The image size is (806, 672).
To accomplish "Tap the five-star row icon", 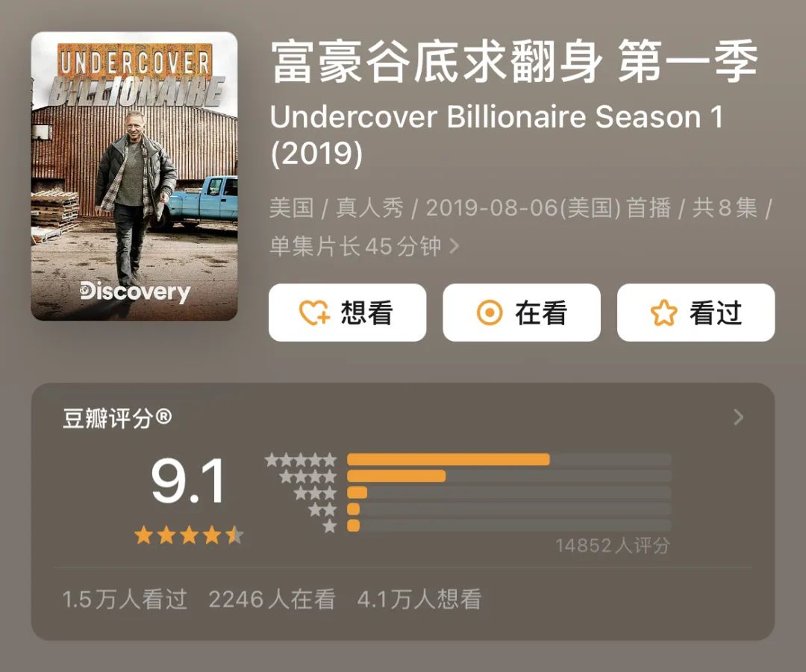I will pos(301,460).
